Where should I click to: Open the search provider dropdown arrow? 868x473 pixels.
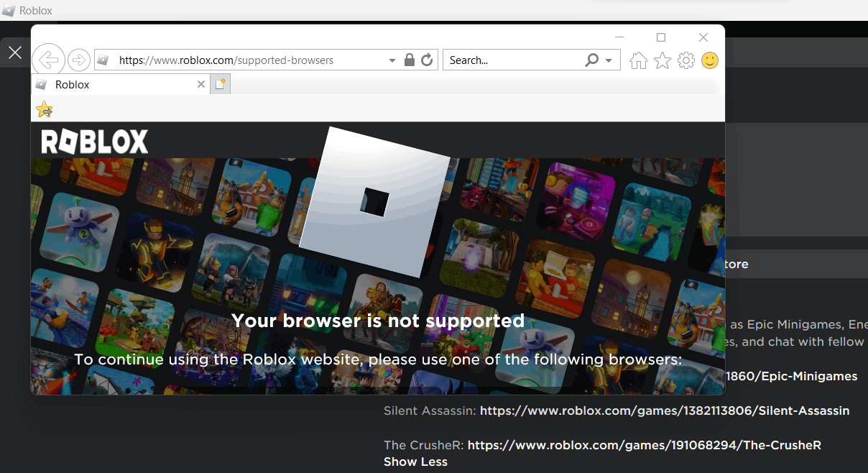pos(609,60)
